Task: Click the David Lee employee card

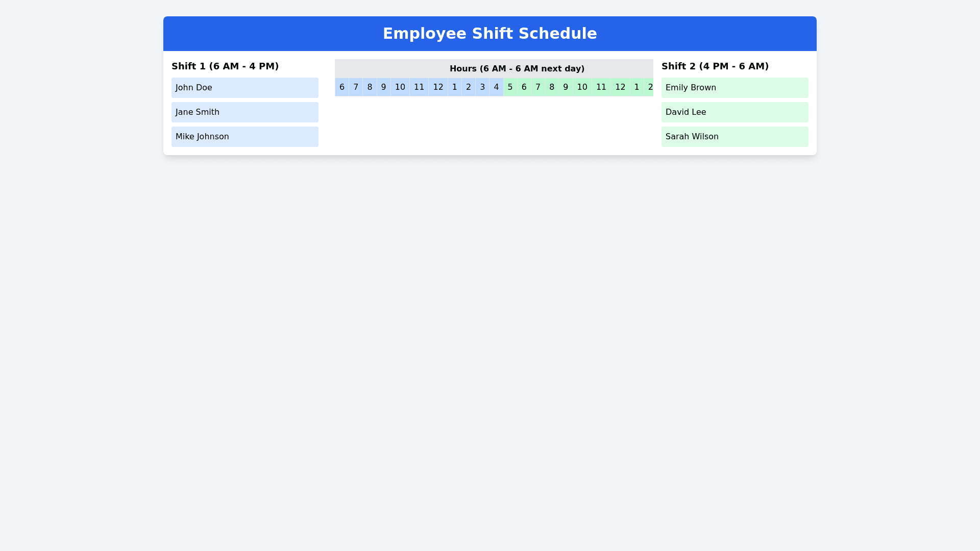Action: [734, 112]
